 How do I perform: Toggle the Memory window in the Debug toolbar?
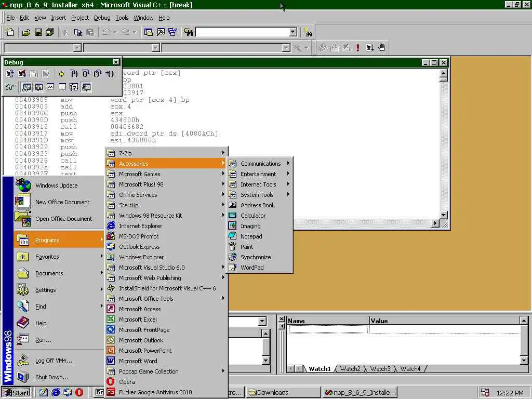[62, 87]
